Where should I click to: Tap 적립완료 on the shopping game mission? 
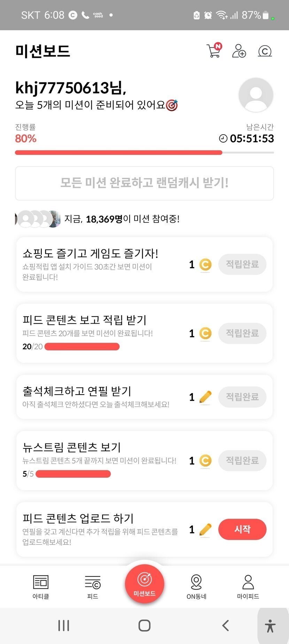pos(242,264)
